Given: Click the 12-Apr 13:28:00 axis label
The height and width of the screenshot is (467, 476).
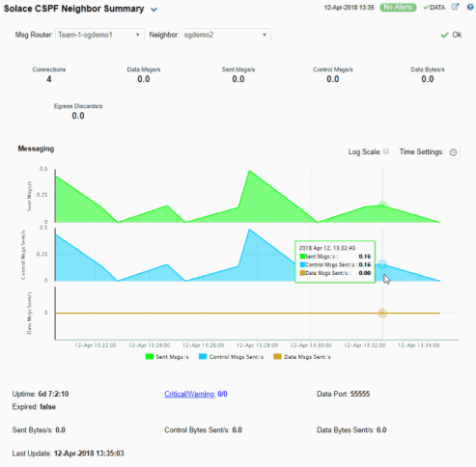Looking at the screenshot, I should [x=257, y=345].
